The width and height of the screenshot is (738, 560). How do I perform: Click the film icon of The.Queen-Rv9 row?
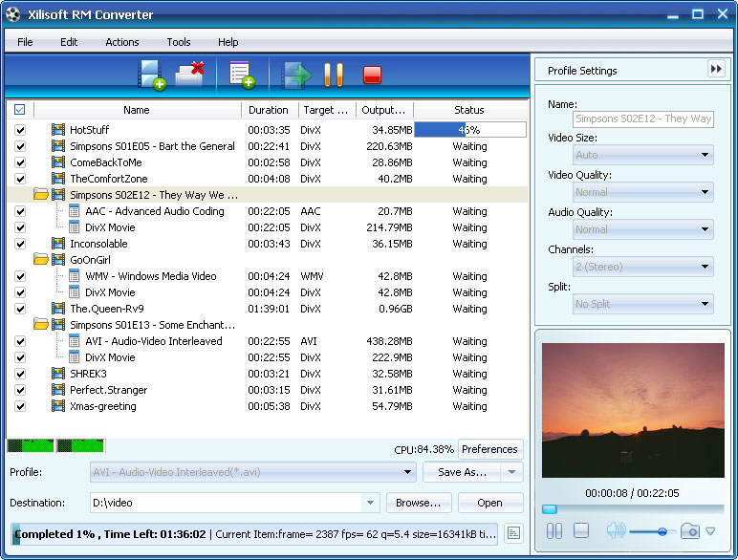coord(58,309)
